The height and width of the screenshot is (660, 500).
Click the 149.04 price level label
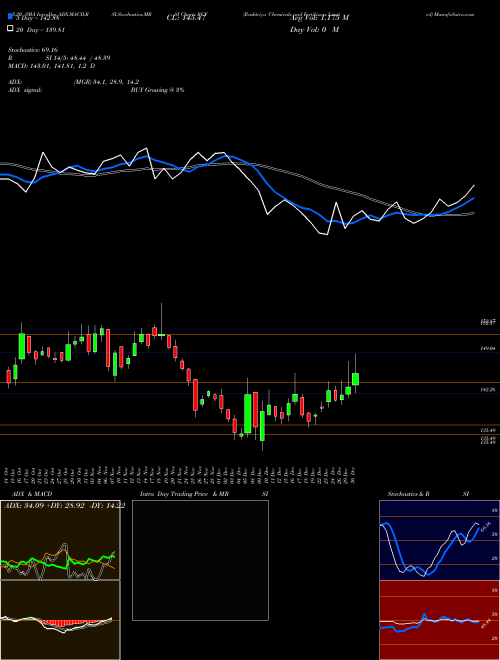coord(489,349)
